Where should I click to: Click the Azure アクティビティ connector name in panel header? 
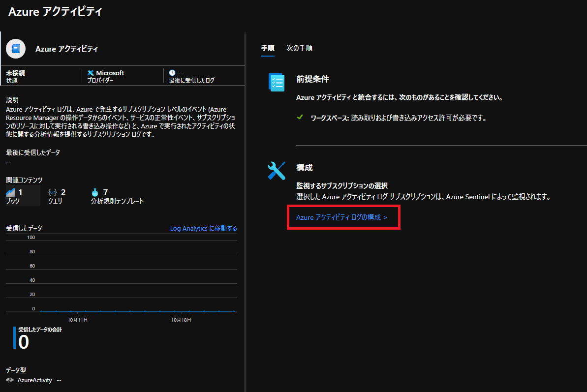(x=66, y=49)
